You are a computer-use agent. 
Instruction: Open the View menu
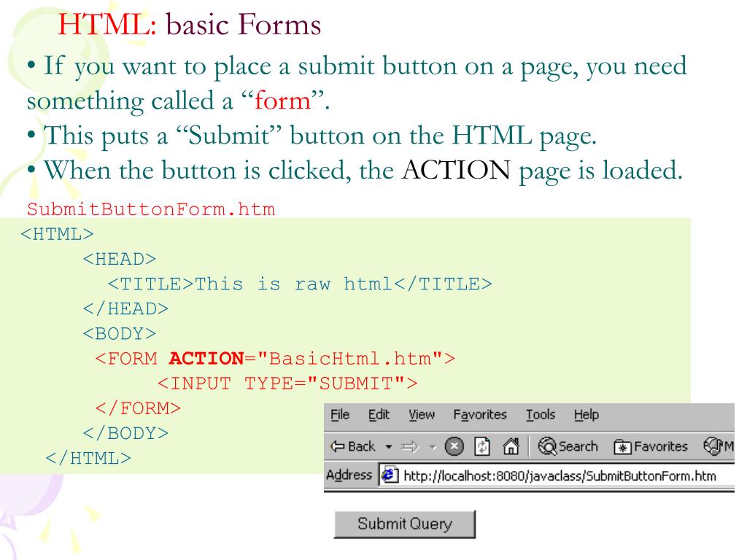click(x=422, y=415)
